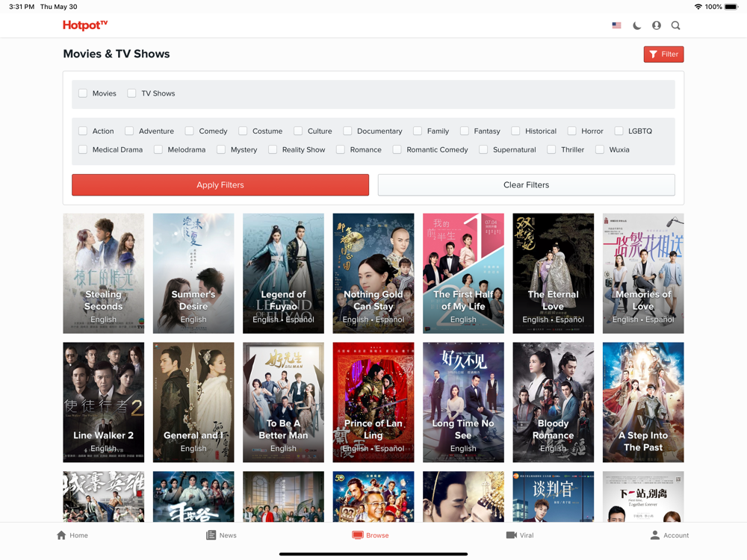Enable the Romance genre checkbox

coord(341,149)
